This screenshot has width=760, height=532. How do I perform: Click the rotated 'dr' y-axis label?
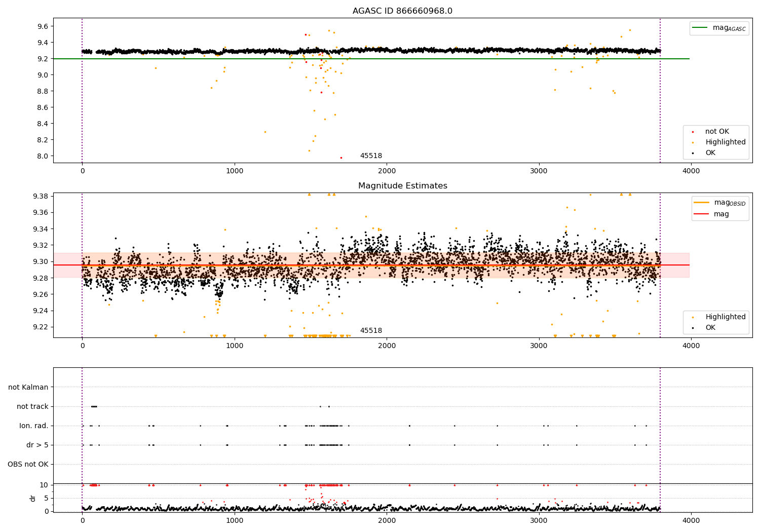pos(33,498)
